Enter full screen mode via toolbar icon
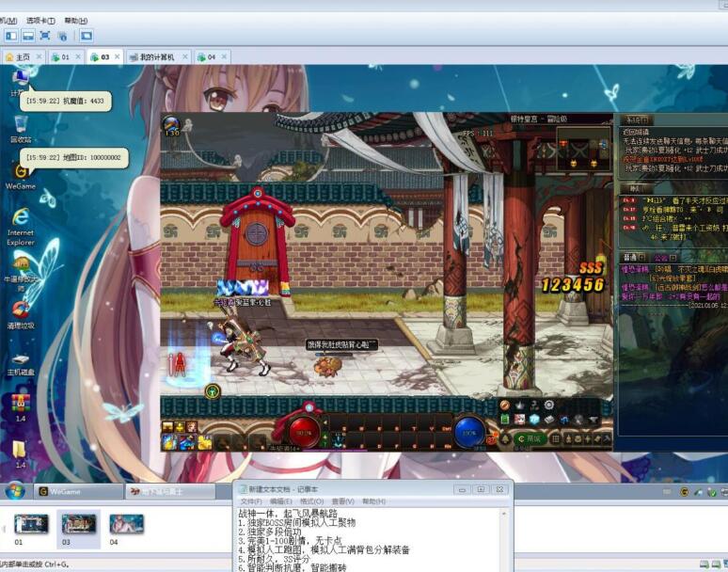The height and width of the screenshot is (572, 728). coord(45,36)
